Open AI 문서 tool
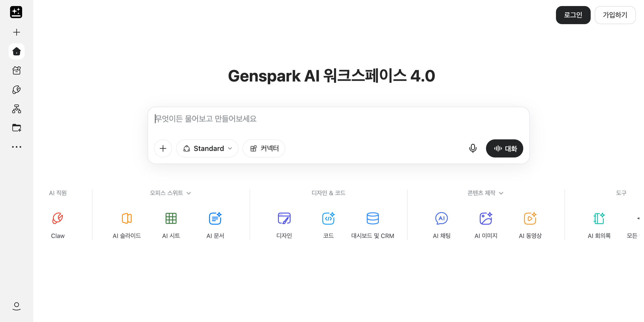The height and width of the screenshot is (322, 644). coord(215,225)
